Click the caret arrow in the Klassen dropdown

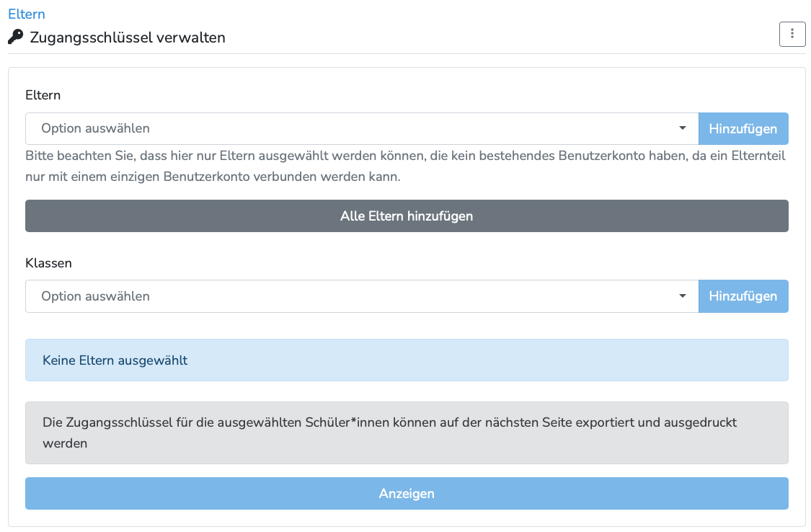point(682,296)
